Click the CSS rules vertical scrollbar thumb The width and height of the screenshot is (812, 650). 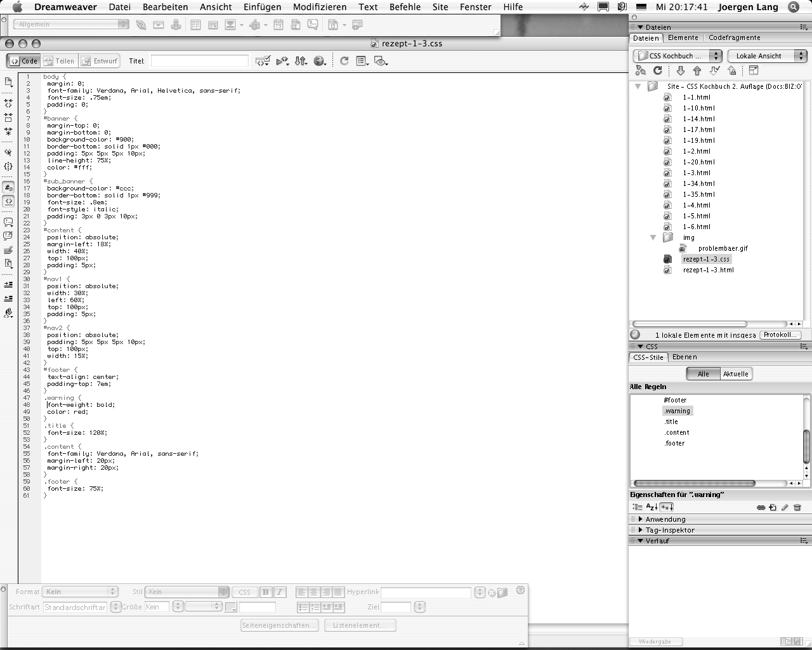807,446
